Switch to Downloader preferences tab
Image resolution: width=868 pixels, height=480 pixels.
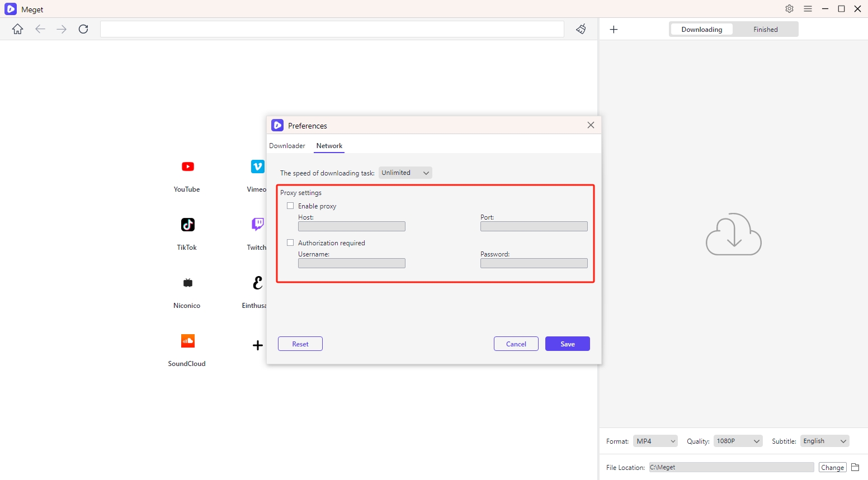(x=287, y=146)
